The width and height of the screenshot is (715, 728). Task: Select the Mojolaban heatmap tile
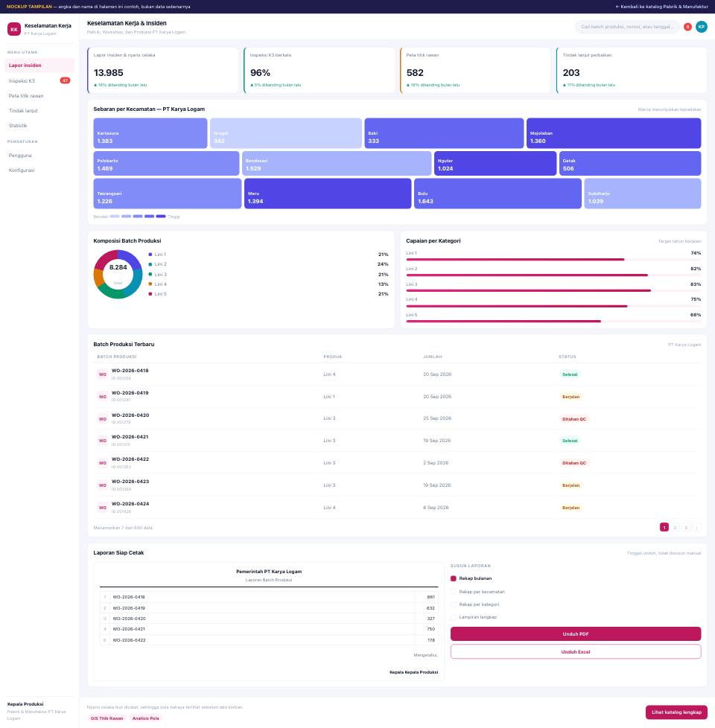pos(613,133)
